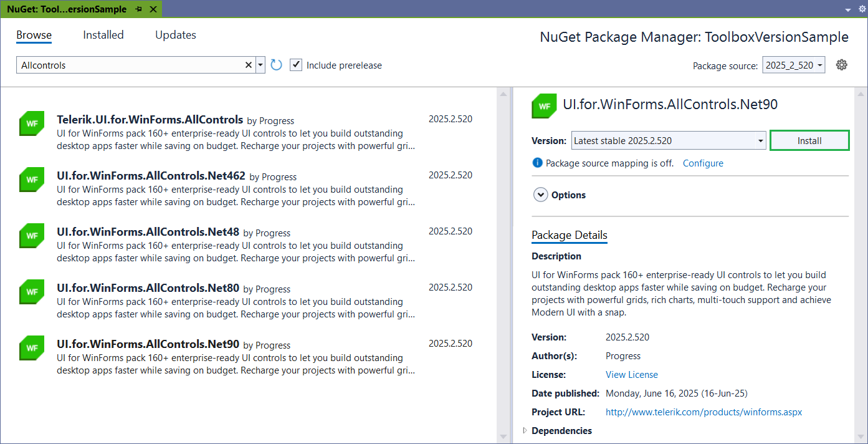Click the UI.for.WinForms.AllControls.Net80 package icon
The width and height of the screenshot is (868, 444).
tap(32, 292)
